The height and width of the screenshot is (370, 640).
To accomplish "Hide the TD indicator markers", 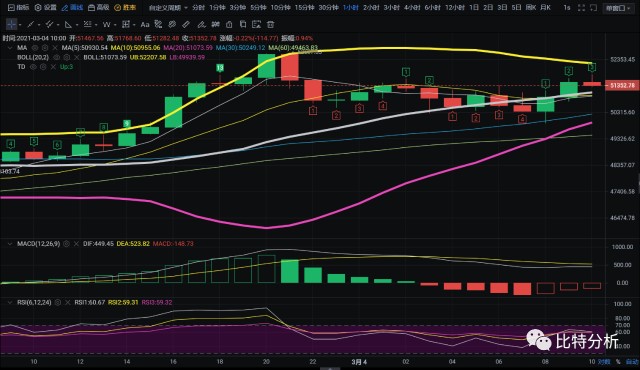I will (33, 66).
